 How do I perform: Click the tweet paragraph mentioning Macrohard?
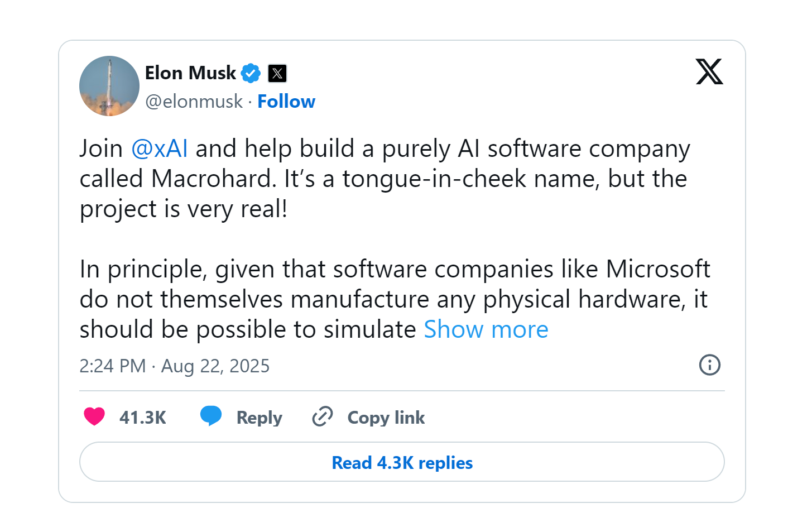[385, 179]
